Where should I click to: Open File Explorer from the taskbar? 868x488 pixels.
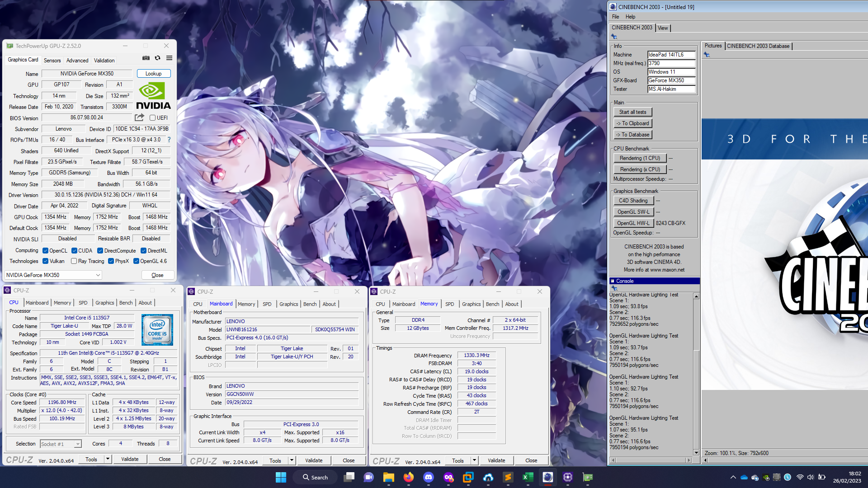click(x=389, y=477)
